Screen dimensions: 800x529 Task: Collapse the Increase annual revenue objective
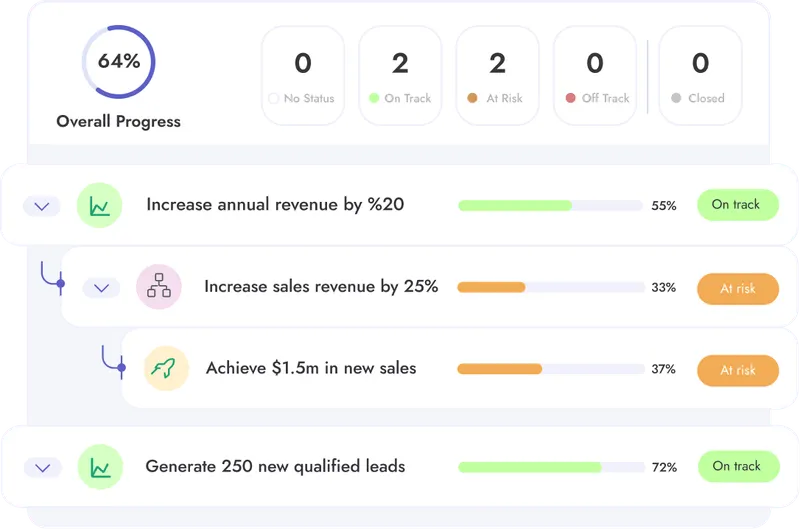pos(42,207)
